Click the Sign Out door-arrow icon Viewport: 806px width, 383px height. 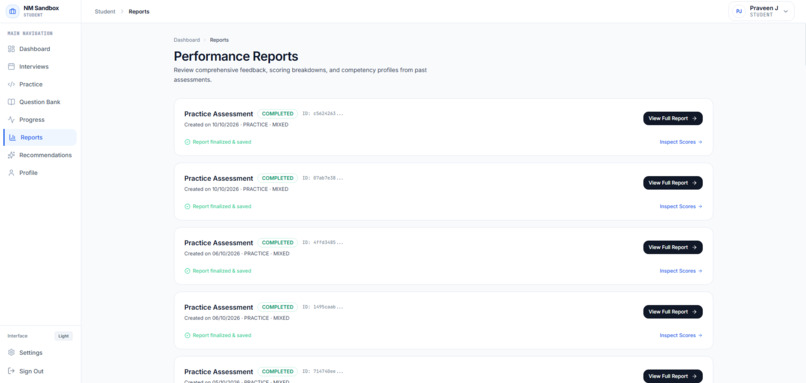11,371
